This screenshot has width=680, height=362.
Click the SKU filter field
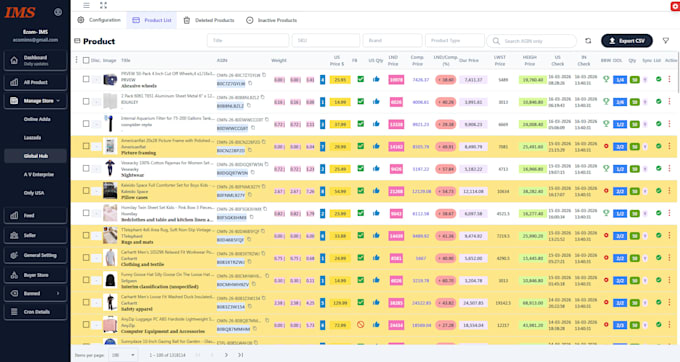pyautogui.click(x=326, y=40)
